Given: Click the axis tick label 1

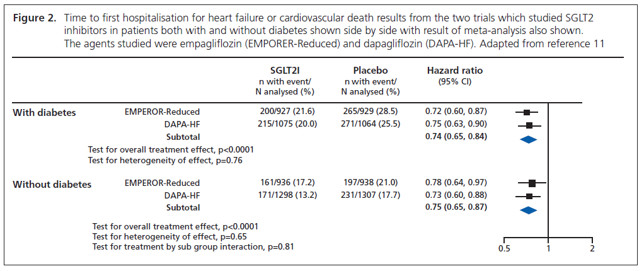Looking at the screenshot, I should 548,249.
